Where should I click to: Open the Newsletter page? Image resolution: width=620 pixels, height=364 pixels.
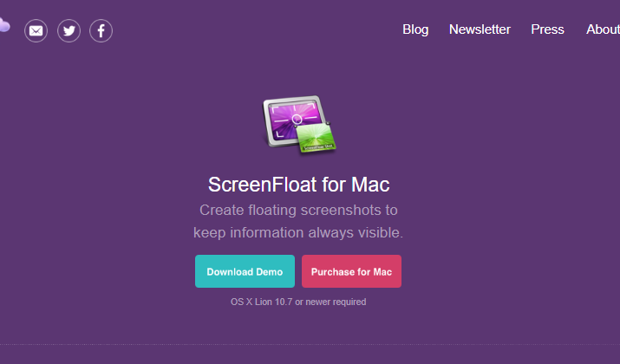[480, 29]
